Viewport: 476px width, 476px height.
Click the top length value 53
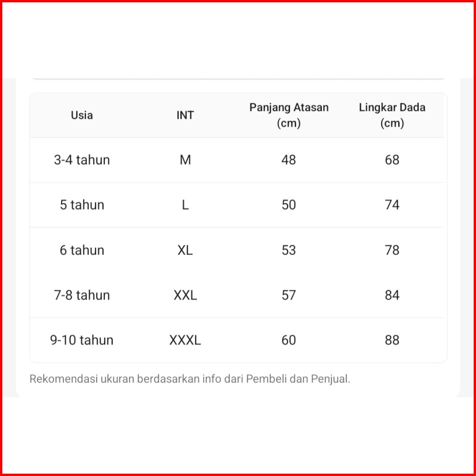coord(289,250)
